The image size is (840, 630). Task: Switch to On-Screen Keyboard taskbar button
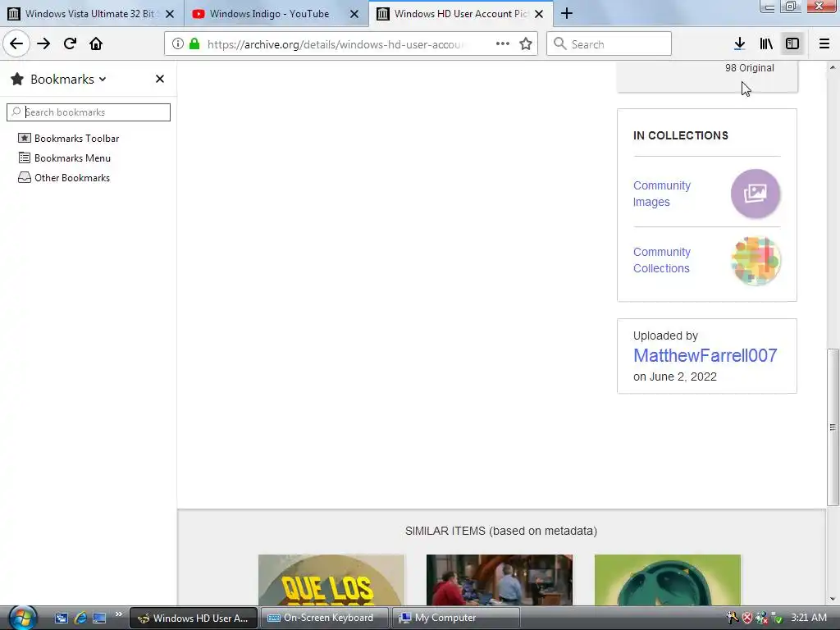pos(325,618)
